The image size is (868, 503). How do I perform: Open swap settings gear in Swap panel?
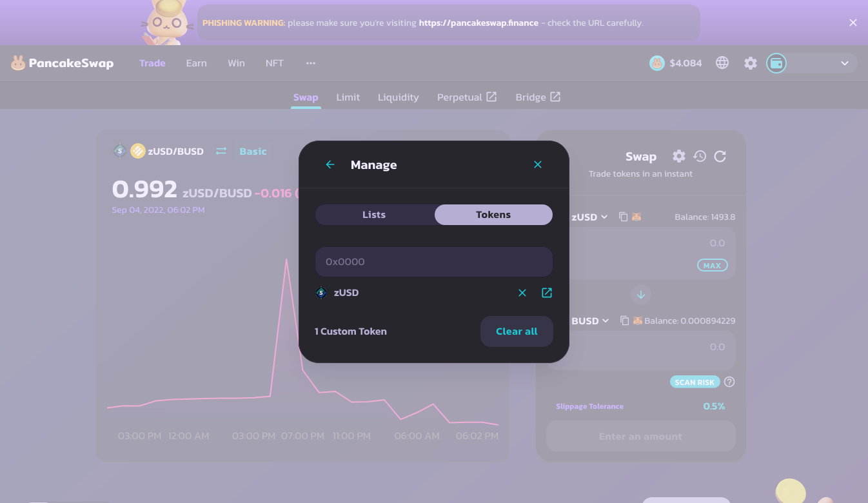679,156
